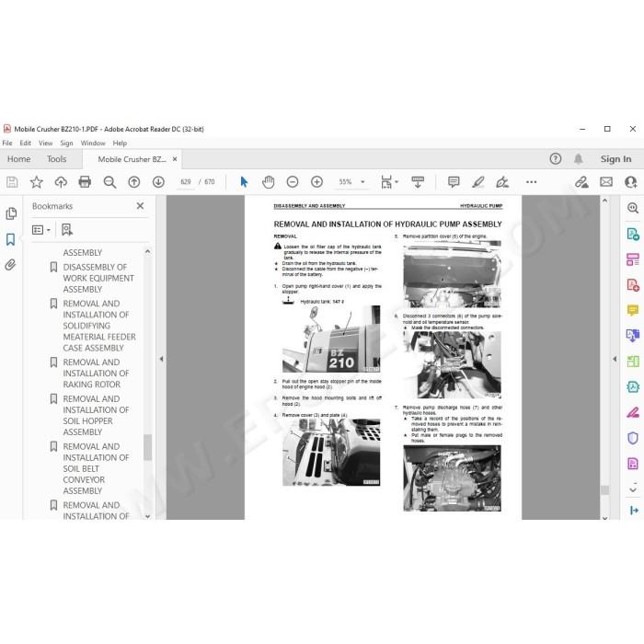The image size is (644, 644).
Task: Open bookmark options dropdown
Action: [41, 230]
